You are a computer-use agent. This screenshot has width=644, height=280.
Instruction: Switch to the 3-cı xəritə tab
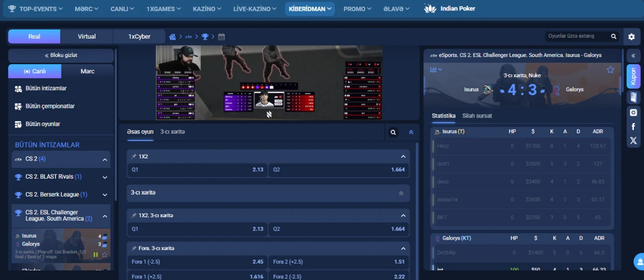point(172,132)
